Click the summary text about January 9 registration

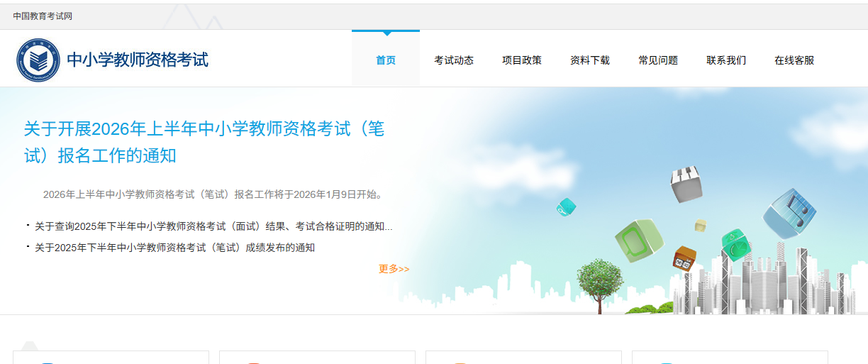click(213, 194)
